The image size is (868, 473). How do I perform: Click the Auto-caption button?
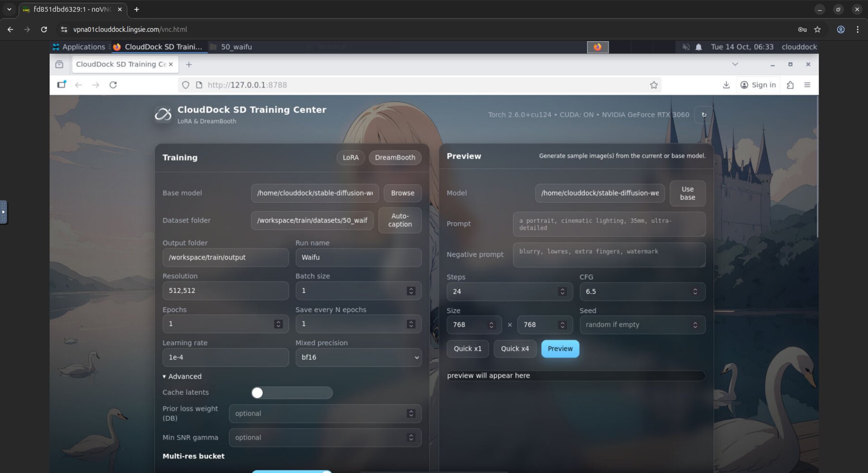400,220
